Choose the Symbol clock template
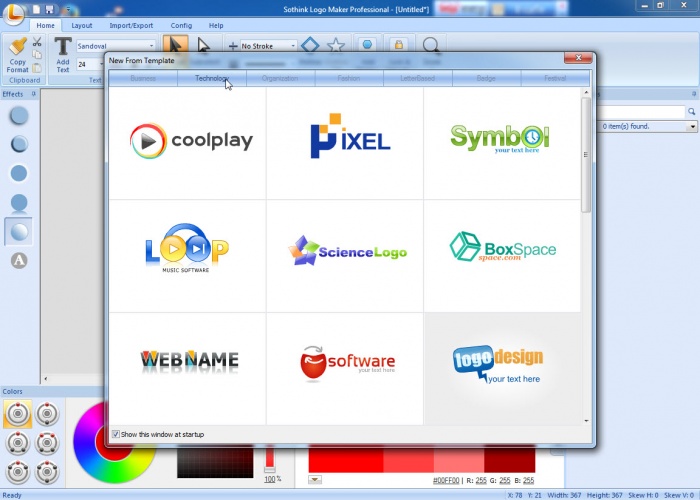Image resolution: width=700 pixels, height=500 pixels. (502, 143)
